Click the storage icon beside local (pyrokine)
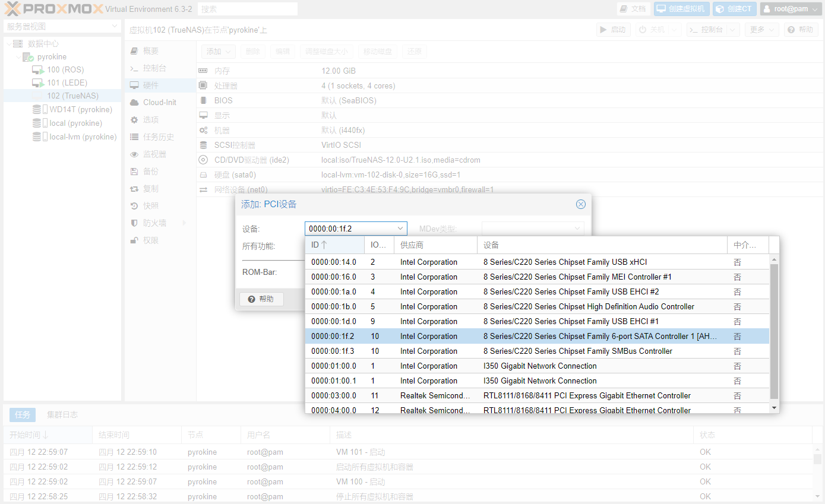The height and width of the screenshot is (504, 825). point(39,123)
